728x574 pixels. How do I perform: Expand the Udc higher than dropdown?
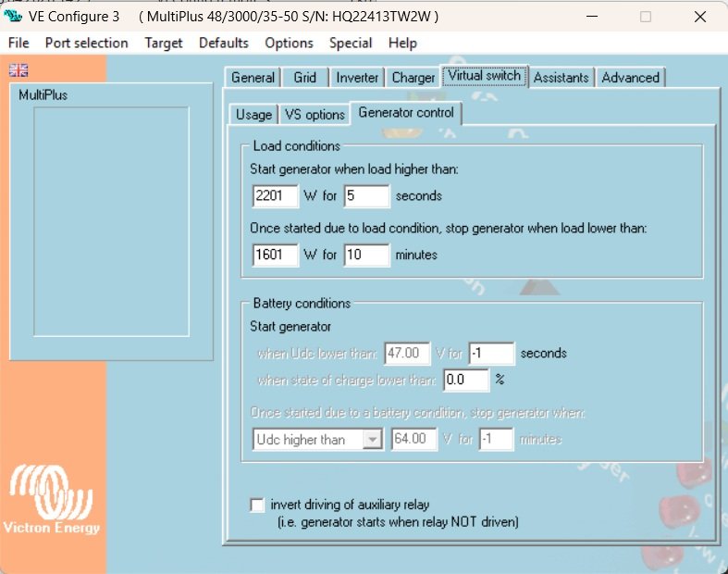(x=373, y=439)
